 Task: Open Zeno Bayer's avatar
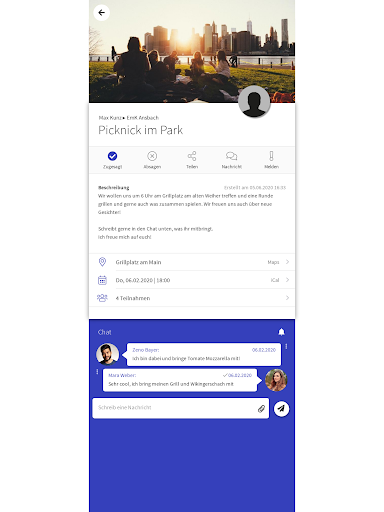tap(107, 354)
